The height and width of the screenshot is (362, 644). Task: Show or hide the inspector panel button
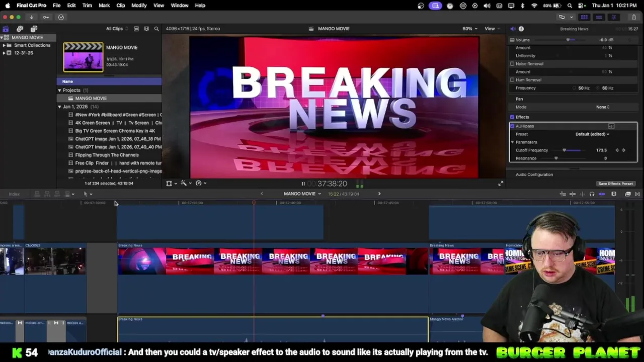613,17
